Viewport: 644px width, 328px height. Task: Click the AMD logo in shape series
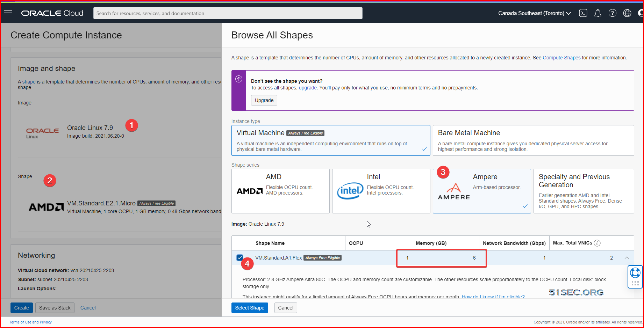click(250, 191)
